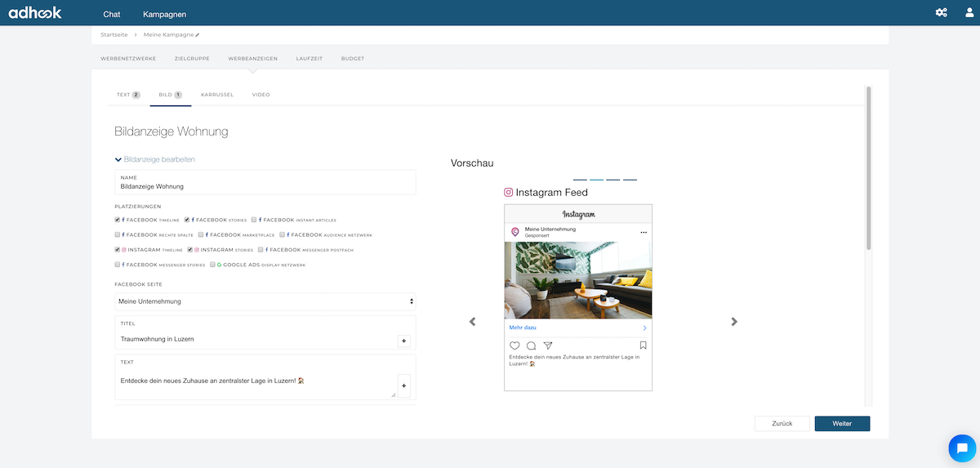Enable Facebook Audience Netzwerk placement

283,234
